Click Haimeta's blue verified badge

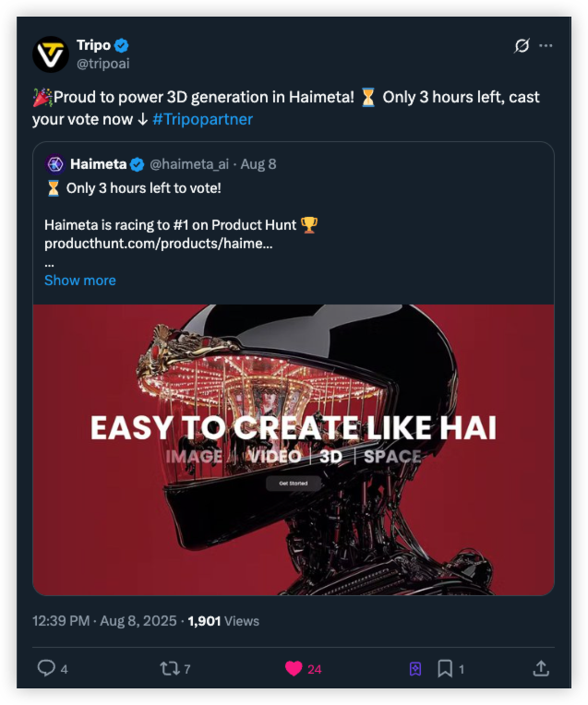click(138, 164)
